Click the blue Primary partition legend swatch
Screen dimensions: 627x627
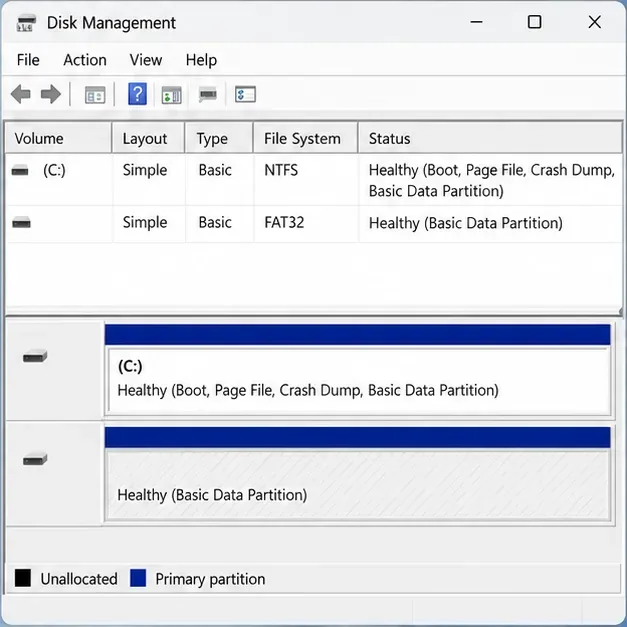pos(138,578)
